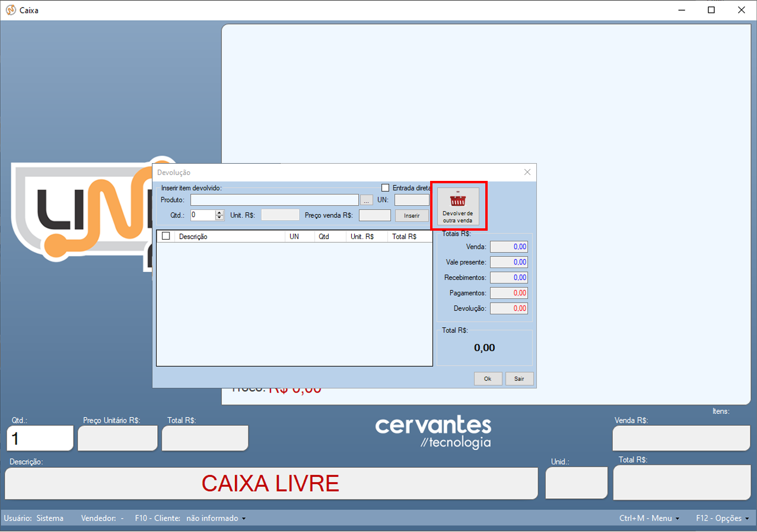The image size is (757, 532).
Task: Select the Pagamentos value field
Action: (509, 293)
